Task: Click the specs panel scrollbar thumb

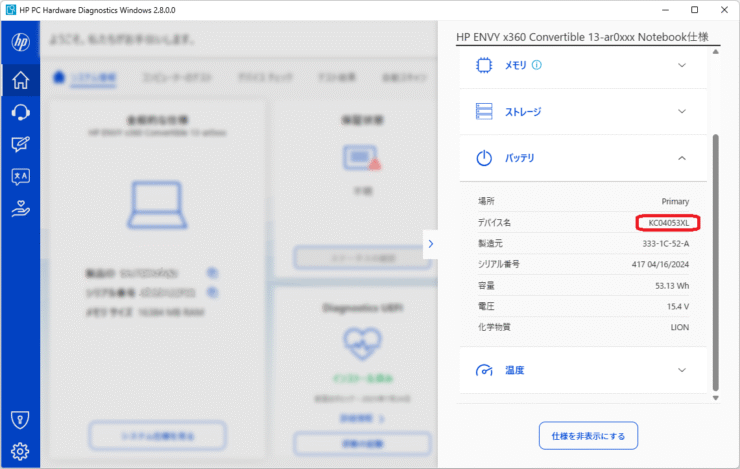Action: [x=715, y=263]
